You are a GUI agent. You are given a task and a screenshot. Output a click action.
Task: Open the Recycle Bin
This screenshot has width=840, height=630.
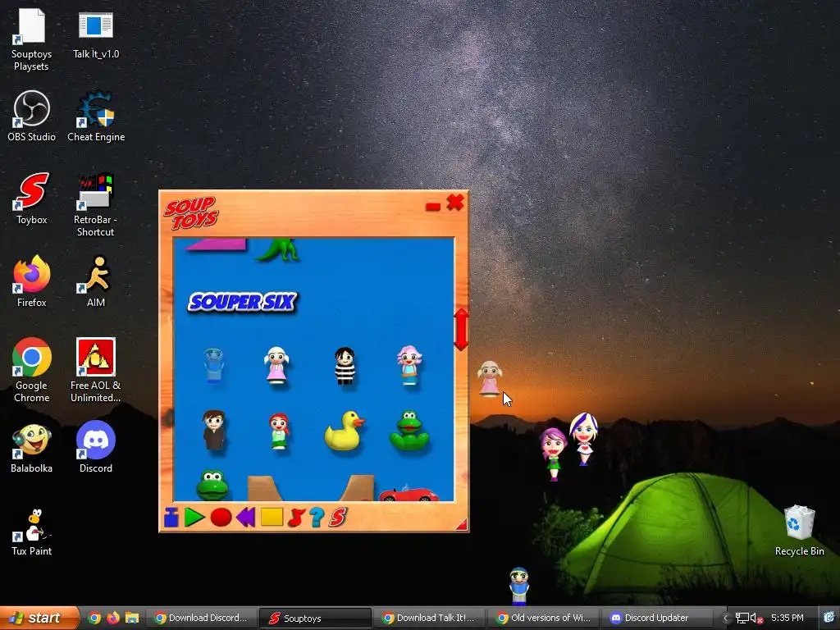click(799, 531)
